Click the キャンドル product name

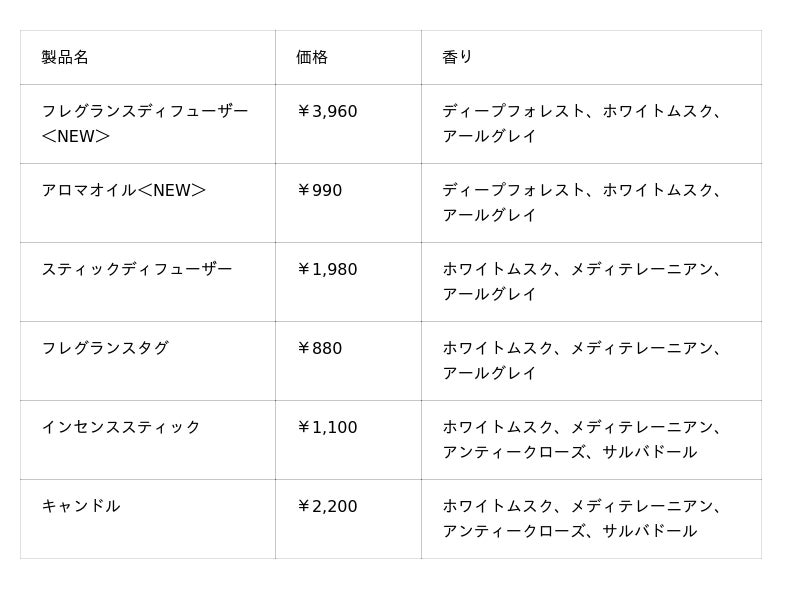pos(81,506)
